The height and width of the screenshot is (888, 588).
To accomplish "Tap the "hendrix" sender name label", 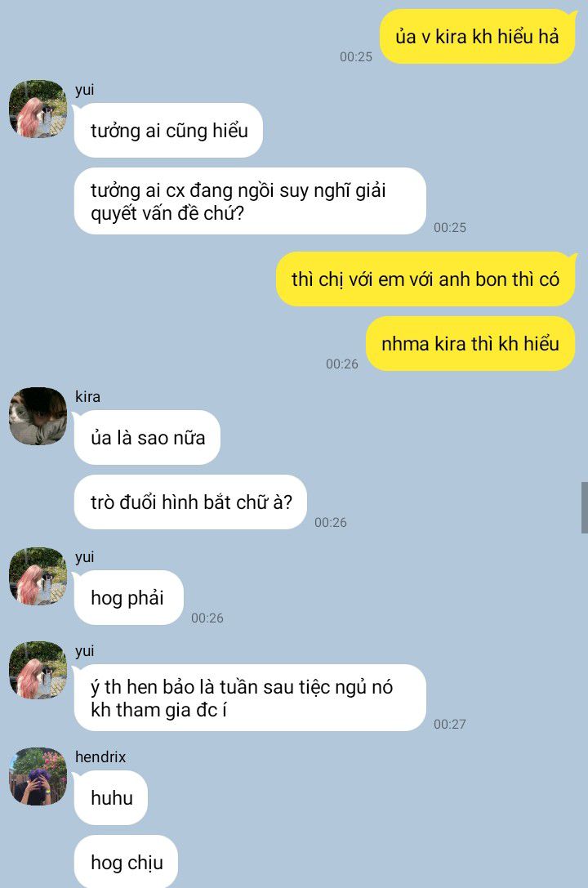I will pyautogui.click(x=100, y=756).
